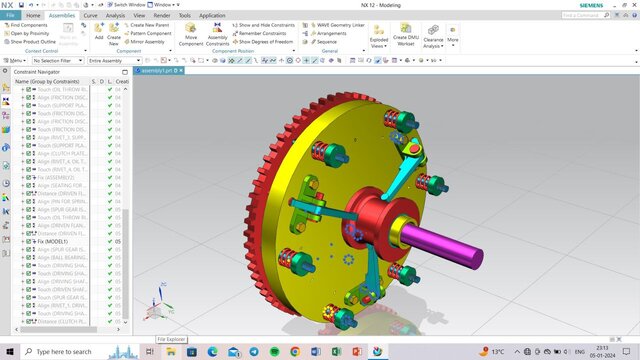Switch to the Application tab

click(212, 16)
